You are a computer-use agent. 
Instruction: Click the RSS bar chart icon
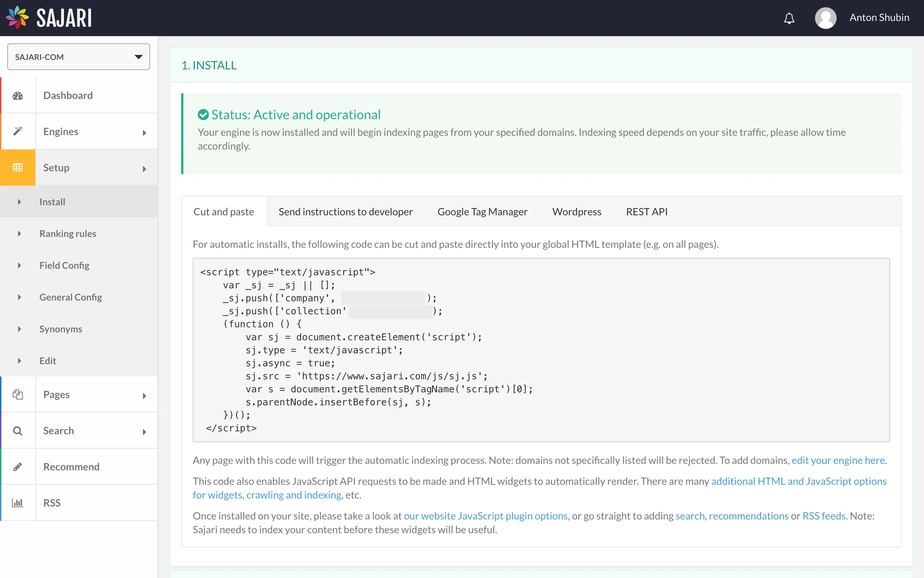pos(18,503)
